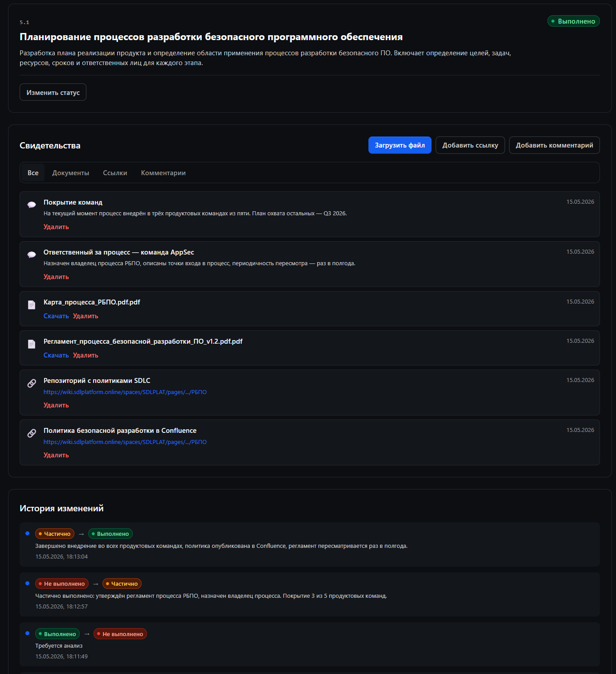Click the Изменить статус button
Viewport: 616px width, 674px height.
(53, 92)
